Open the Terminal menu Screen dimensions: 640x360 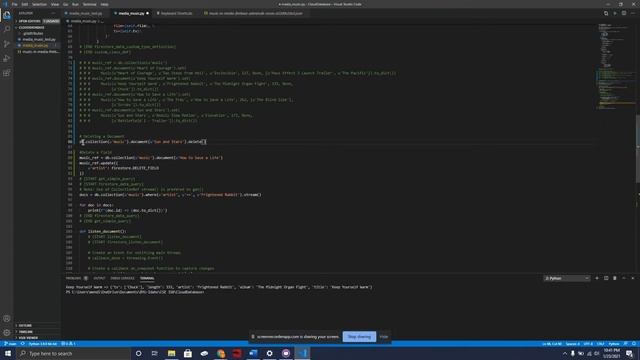[x=89, y=4]
